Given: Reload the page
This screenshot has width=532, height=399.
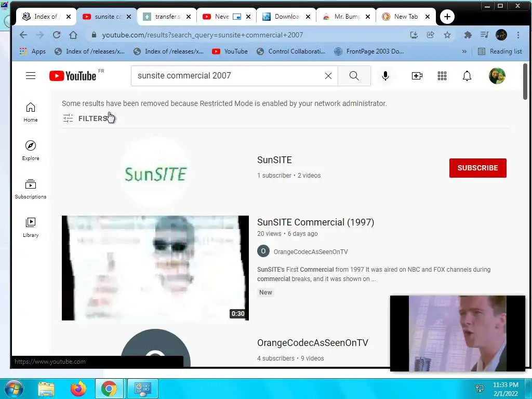Looking at the screenshot, I should point(56,35).
